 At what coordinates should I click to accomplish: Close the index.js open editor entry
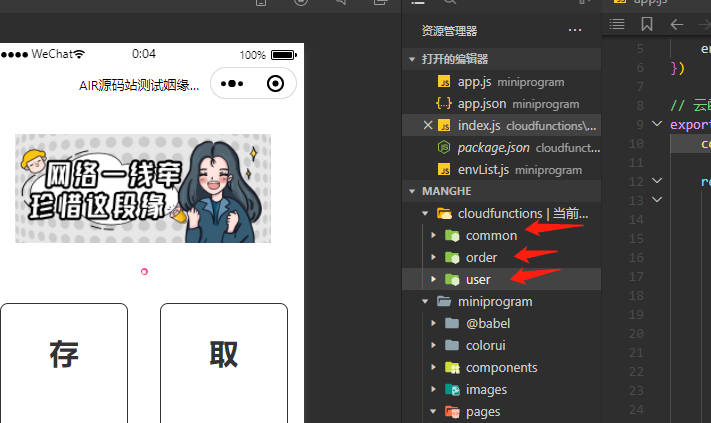click(x=428, y=125)
